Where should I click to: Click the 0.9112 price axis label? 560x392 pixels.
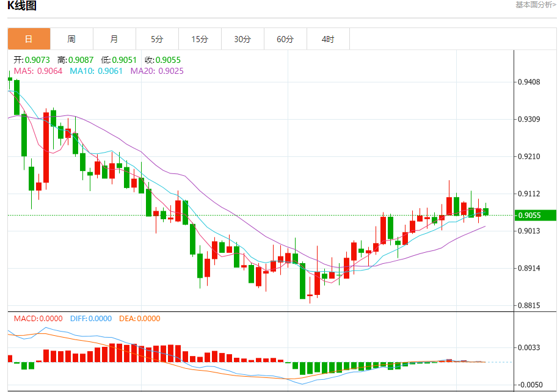click(529, 194)
